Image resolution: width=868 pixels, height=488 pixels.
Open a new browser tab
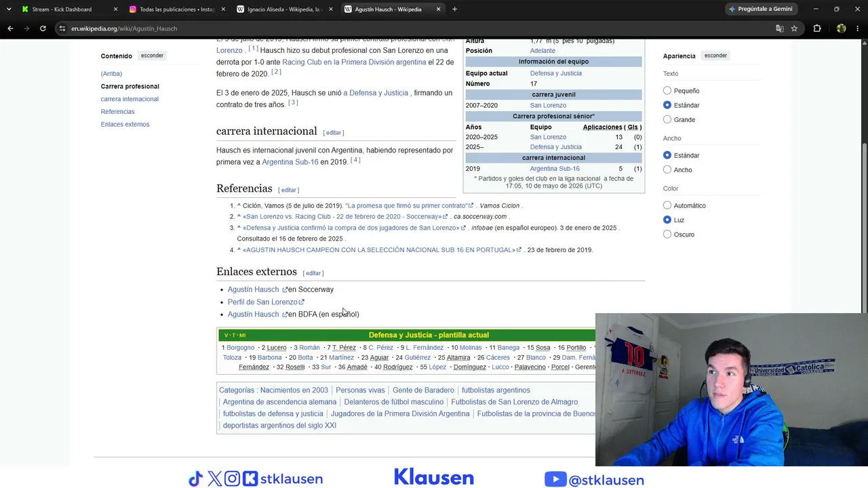[x=454, y=9]
